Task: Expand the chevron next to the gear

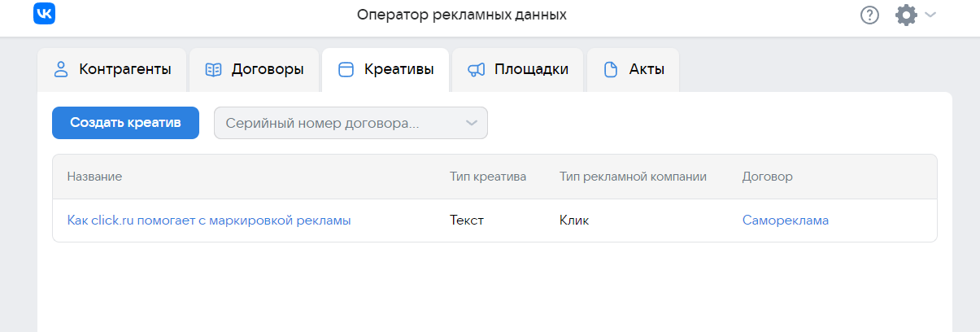Action: point(930,15)
